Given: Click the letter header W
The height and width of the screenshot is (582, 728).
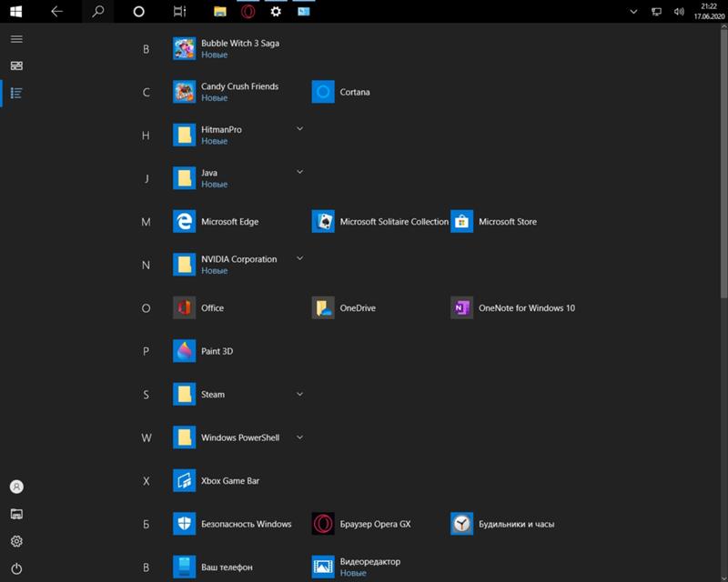Looking at the screenshot, I should [147, 437].
